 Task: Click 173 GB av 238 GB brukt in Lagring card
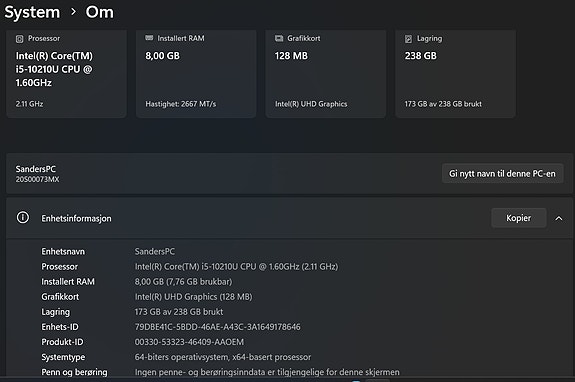443,104
